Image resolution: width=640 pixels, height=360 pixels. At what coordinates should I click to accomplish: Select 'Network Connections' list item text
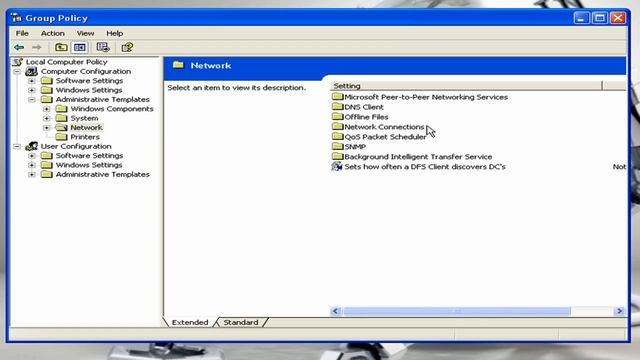[384, 127]
